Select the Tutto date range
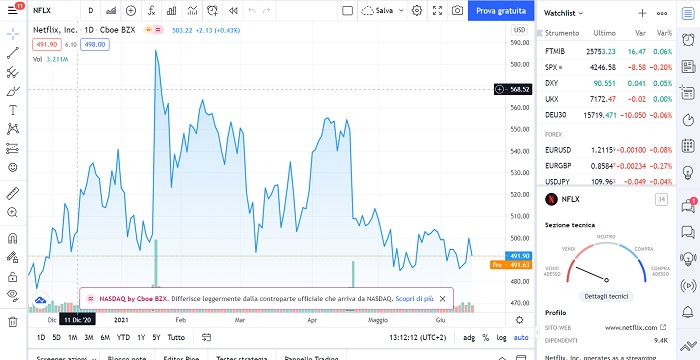700x360 pixels. pos(176,338)
